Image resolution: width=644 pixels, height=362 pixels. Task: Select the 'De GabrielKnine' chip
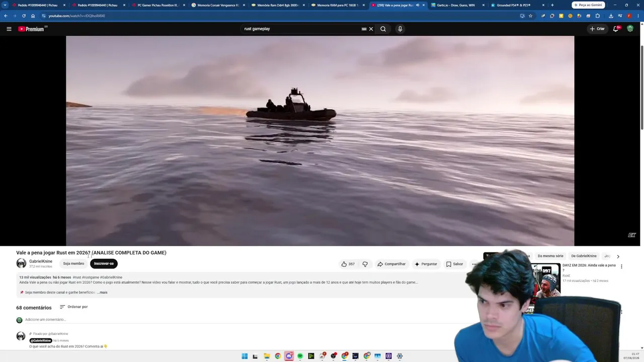584,256
